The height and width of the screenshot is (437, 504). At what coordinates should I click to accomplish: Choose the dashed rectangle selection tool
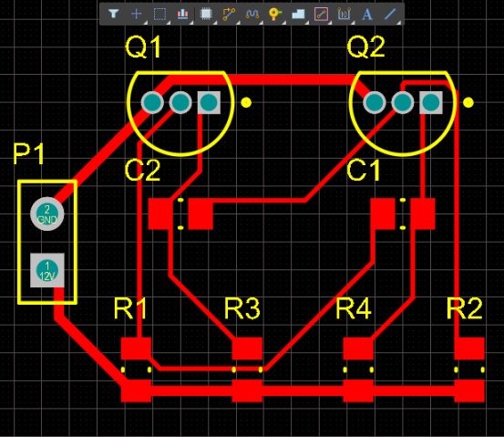pos(159,14)
